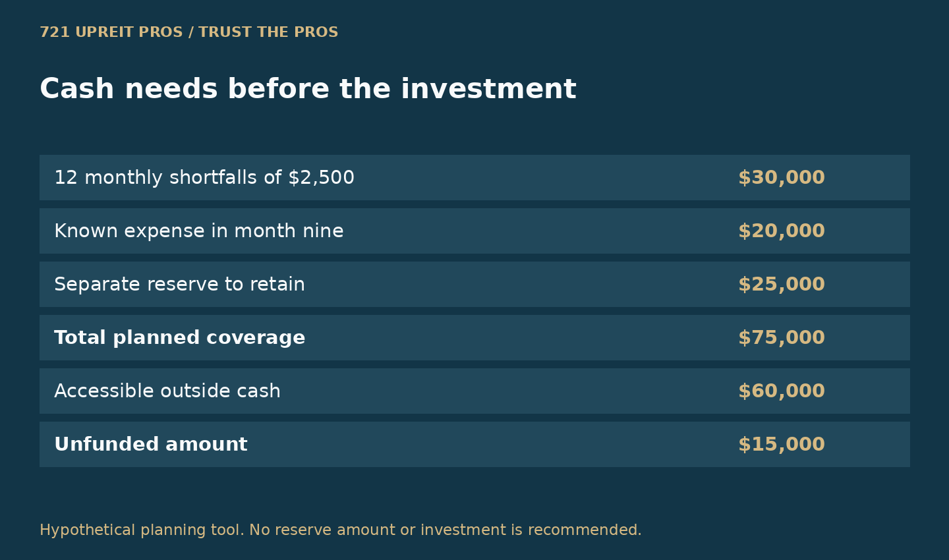Click the $60,000 cash amount
949x560 pixels.
pos(782,391)
